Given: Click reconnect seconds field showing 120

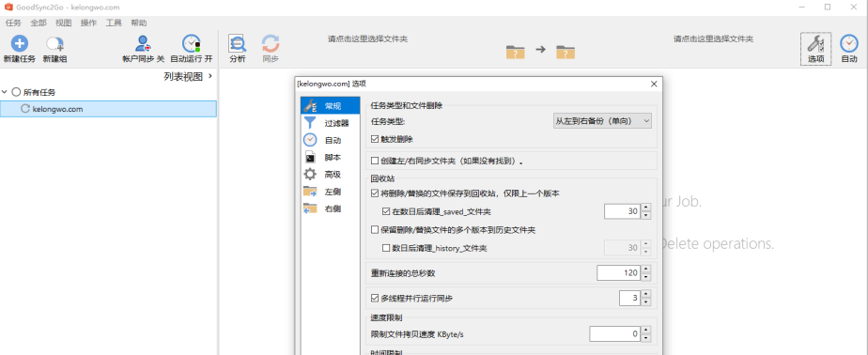Looking at the screenshot, I should coord(619,273).
